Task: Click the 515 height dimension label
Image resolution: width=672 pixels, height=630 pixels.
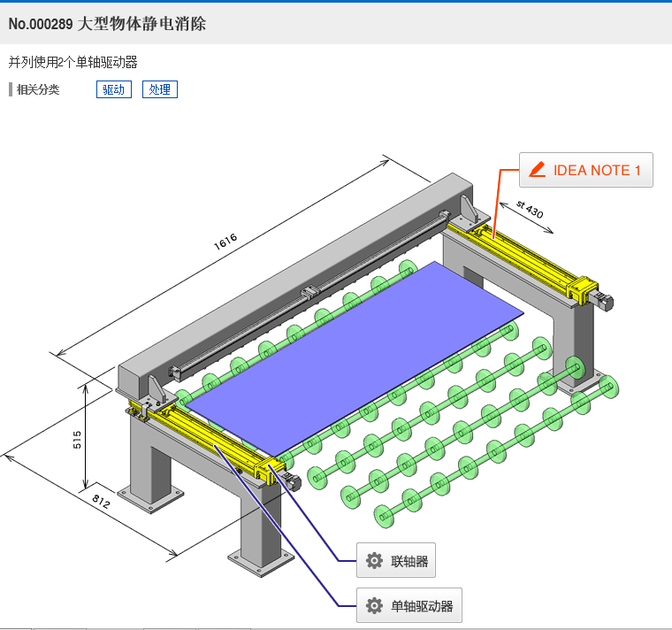Action: pyautogui.click(x=77, y=440)
